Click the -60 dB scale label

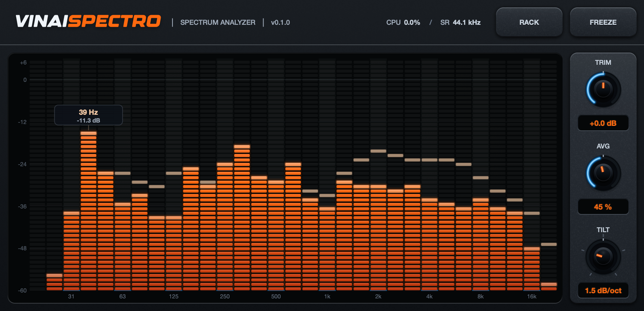(23, 291)
